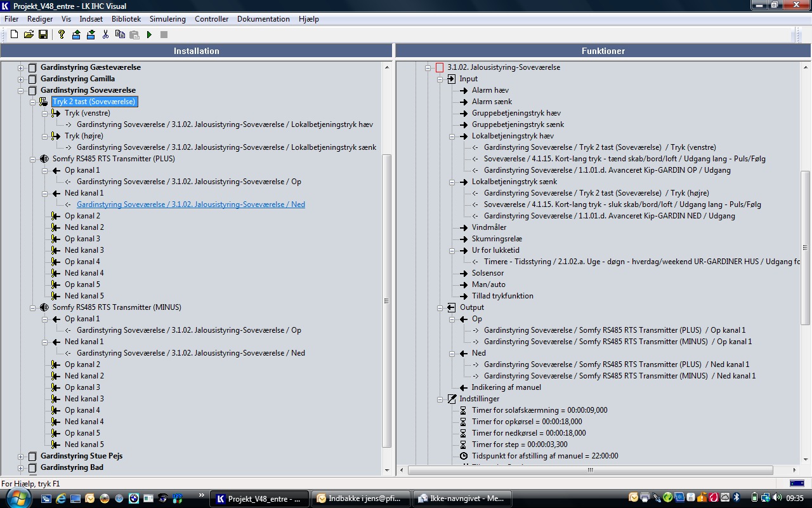Viewport: 812px width, 508px height.
Task: Collapse the Gardinstyring Soveværelse tree node
Action: 20,90
